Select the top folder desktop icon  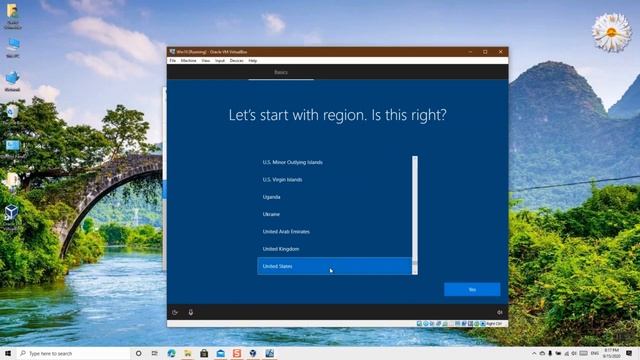click(13, 16)
